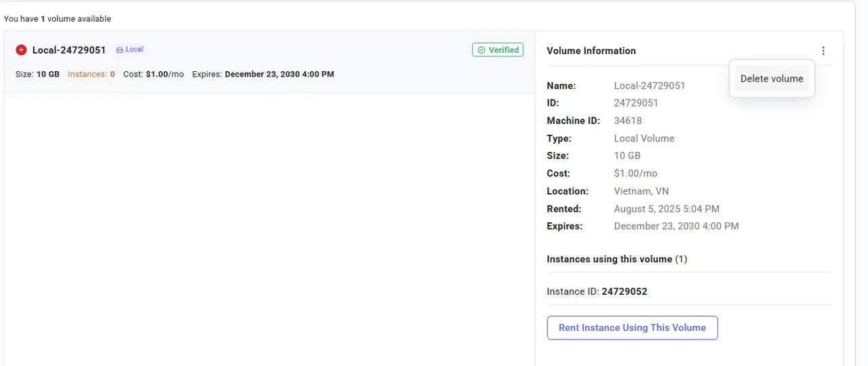This screenshot has width=868, height=366.
Task: Click the Type value Local Volume
Action: point(644,138)
